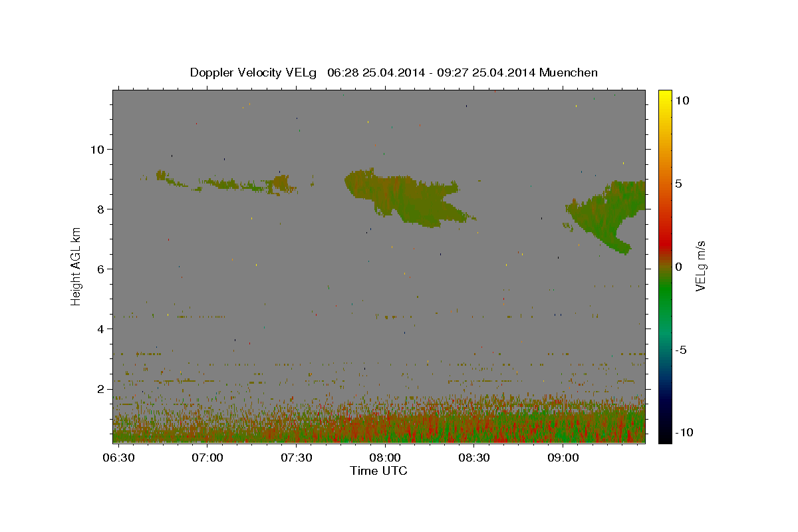Viewport: 798px width, 532px height.
Task: Click the 08:00 time tick label
Action: (x=385, y=458)
